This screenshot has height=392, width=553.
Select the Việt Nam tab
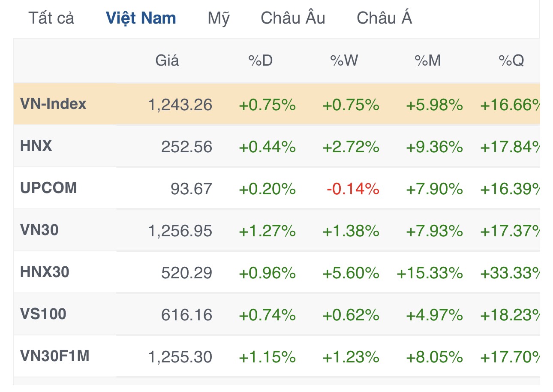(x=141, y=18)
